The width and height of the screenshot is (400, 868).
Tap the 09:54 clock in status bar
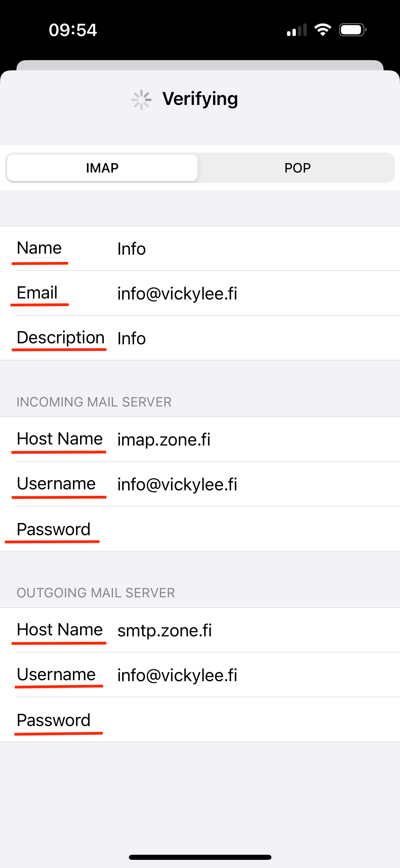click(x=73, y=30)
